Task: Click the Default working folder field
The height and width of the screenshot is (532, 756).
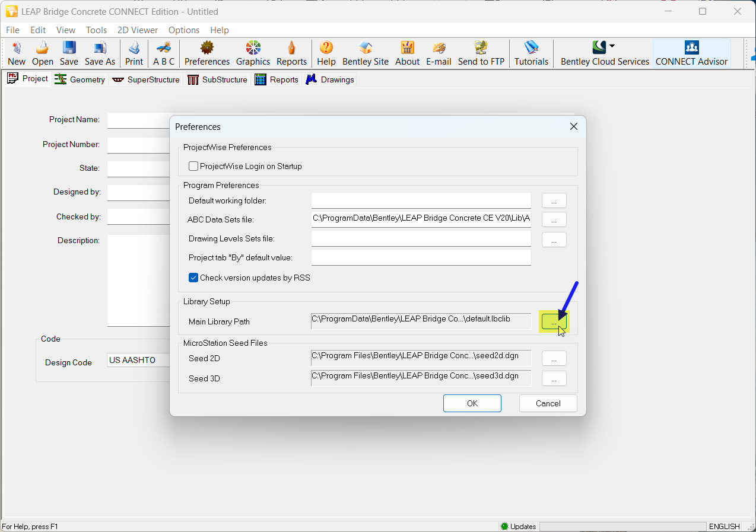Action: point(421,200)
